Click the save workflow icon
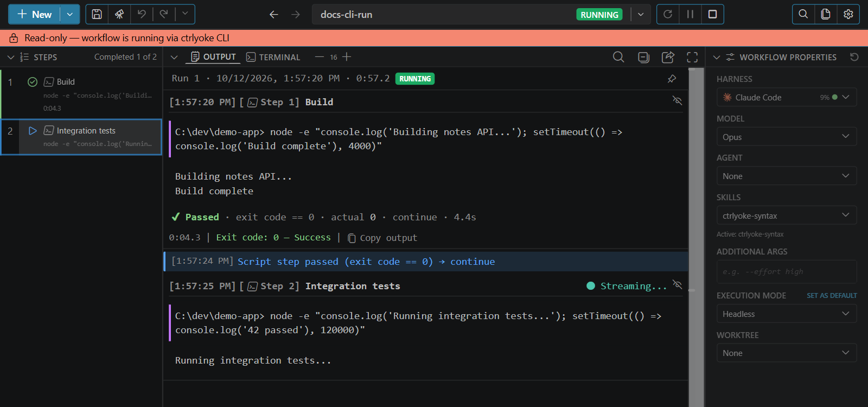This screenshot has height=407, width=868. tap(97, 14)
